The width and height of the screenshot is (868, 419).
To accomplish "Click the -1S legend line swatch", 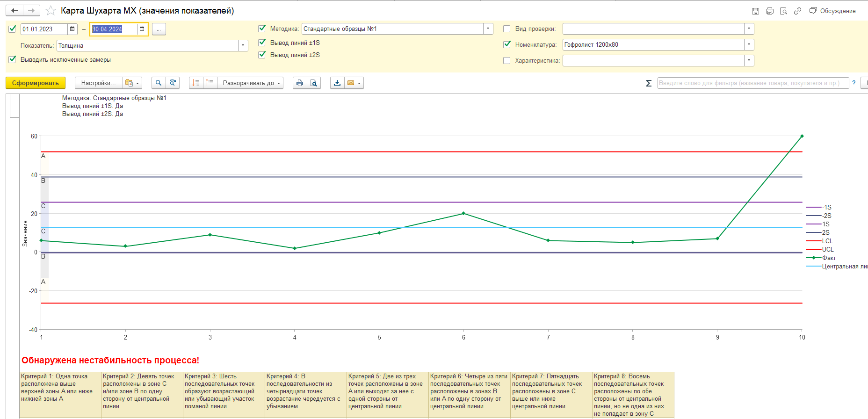I will pos(814,207).
